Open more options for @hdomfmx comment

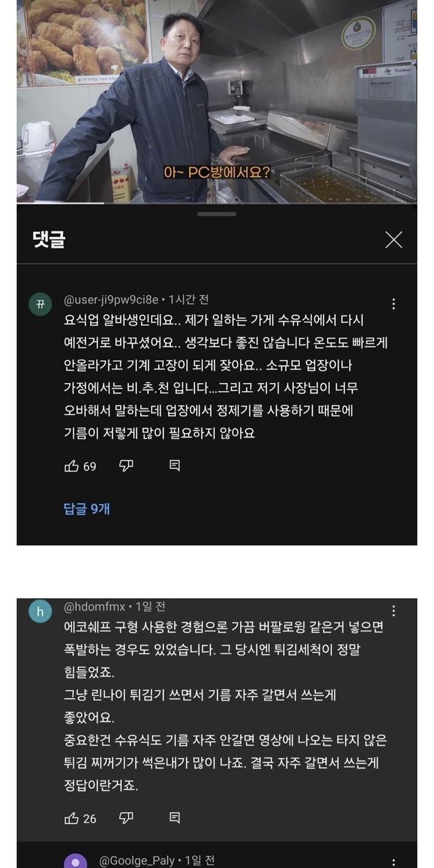click(x=394, y=611)
